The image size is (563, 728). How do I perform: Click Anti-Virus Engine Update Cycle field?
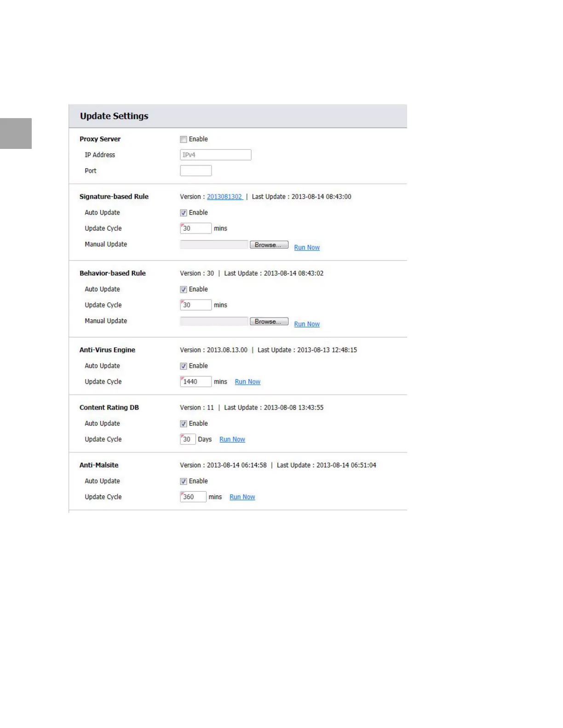point(195,382)
